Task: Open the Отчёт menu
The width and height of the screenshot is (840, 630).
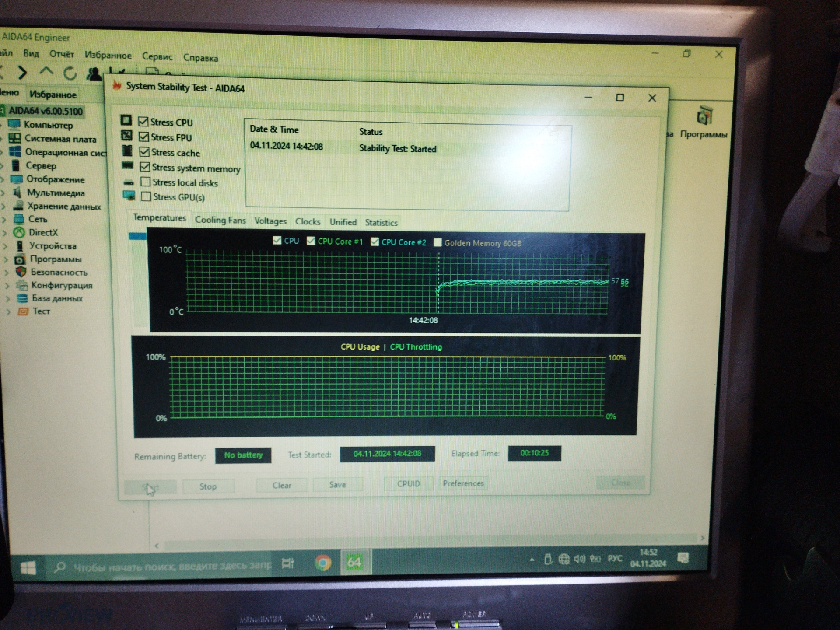Action: (x=62, y=54)
